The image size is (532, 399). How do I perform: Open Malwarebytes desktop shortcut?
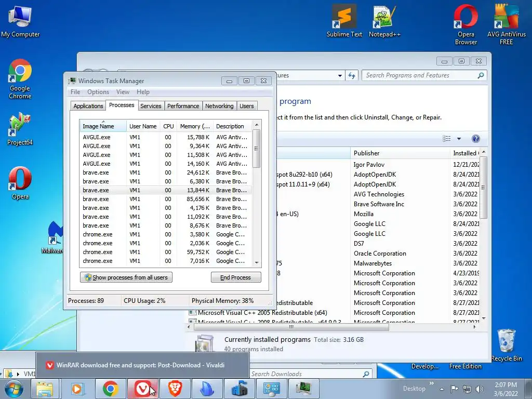[52, 237]
